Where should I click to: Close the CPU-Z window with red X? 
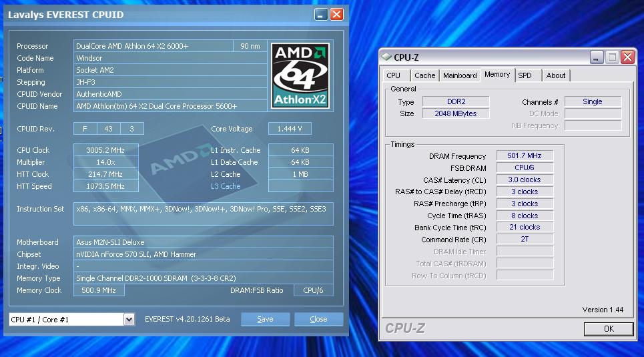pyautogui.click(x=627, y=57)
